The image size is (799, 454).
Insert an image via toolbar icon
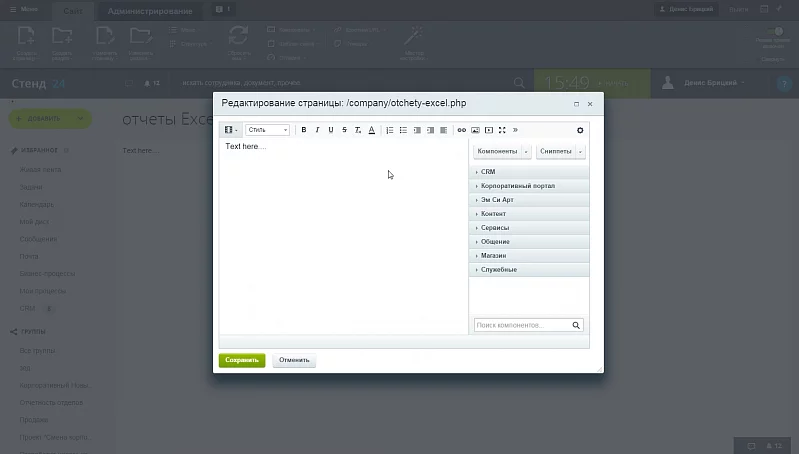pos(475,130)
